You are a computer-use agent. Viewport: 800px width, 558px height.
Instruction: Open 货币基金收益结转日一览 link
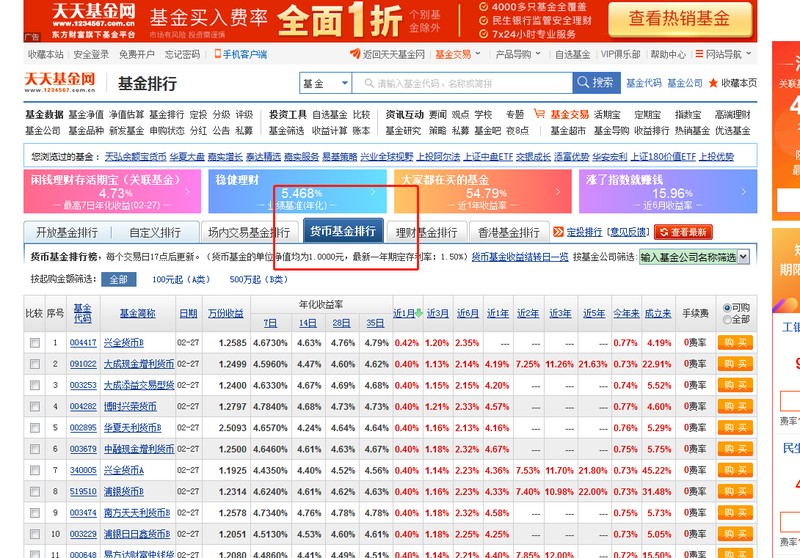tap(519, 257)
